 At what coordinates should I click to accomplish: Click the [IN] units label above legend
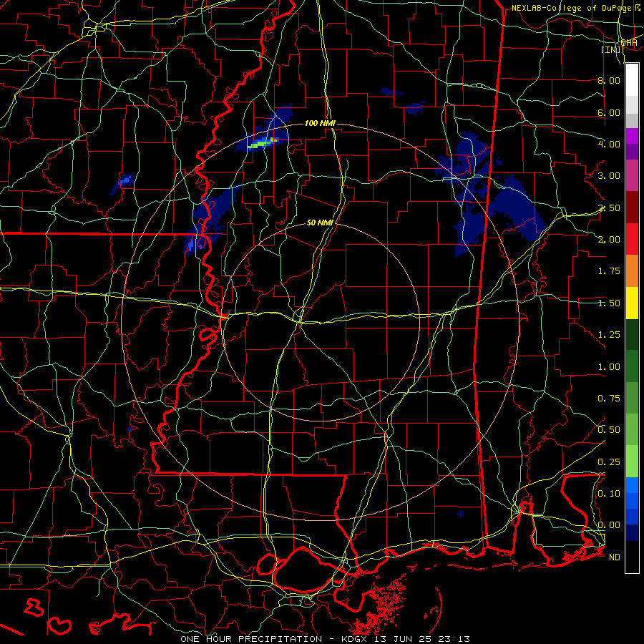point(611,49)
